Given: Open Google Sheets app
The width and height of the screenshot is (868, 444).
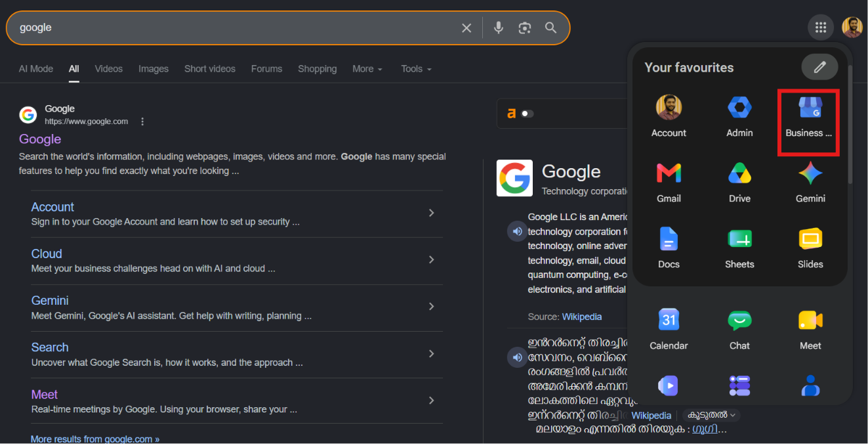Looking at the screenshot, I should click(x=739, y=248).
